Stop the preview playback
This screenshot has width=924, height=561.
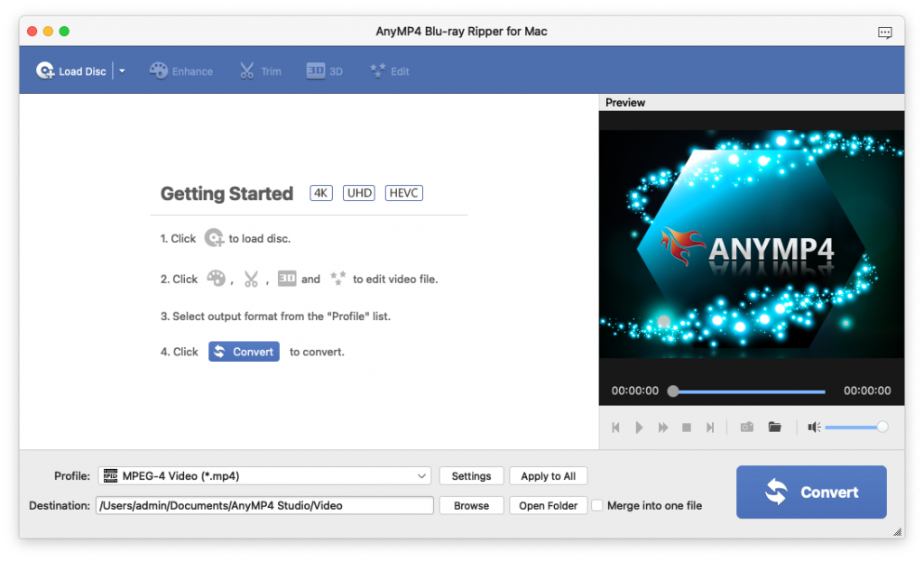(687, 428)
